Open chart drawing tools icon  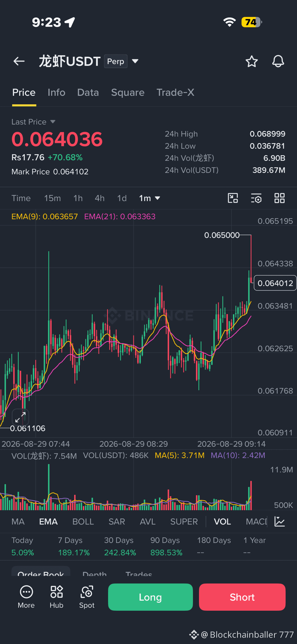pos(233,198)
